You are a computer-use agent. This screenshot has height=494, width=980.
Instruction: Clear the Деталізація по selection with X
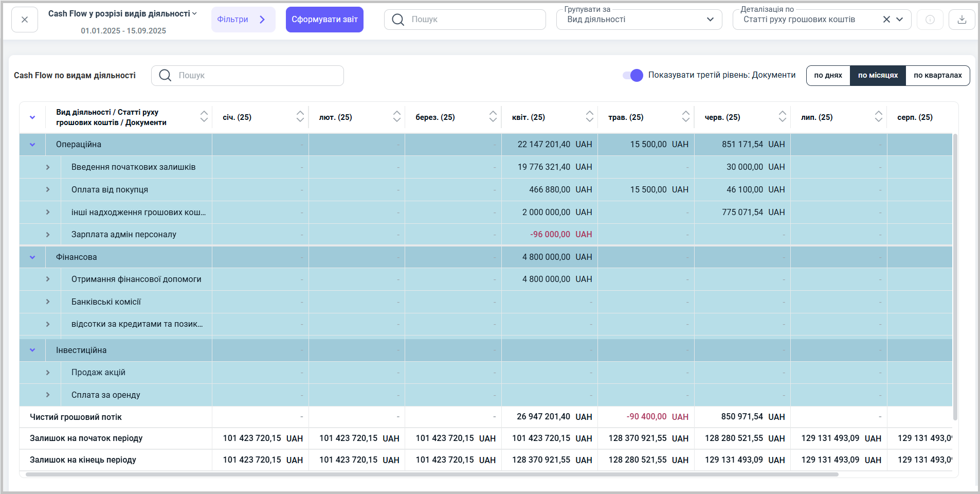(886, 20)
